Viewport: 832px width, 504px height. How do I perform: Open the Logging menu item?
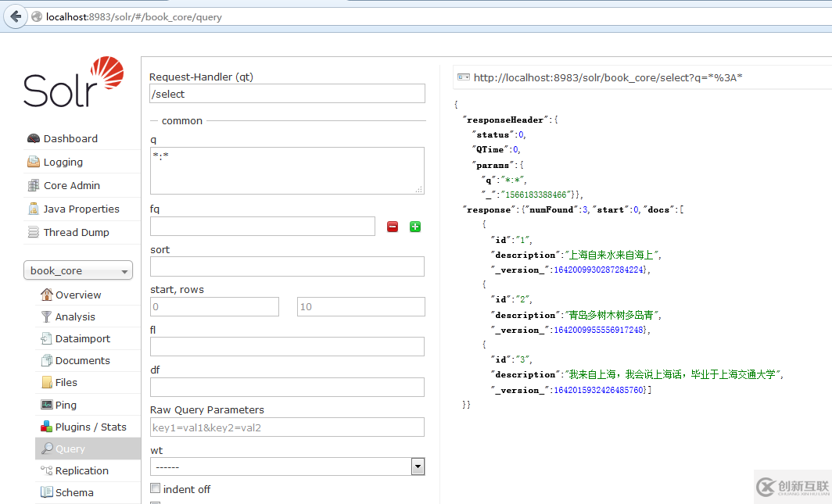pyautogui.click(x=63, y=163)
